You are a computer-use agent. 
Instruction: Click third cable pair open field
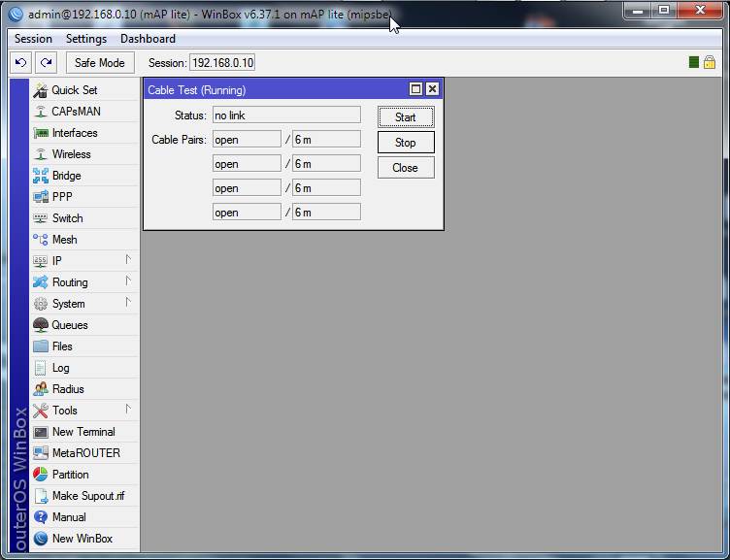click(x=247, y=187)
